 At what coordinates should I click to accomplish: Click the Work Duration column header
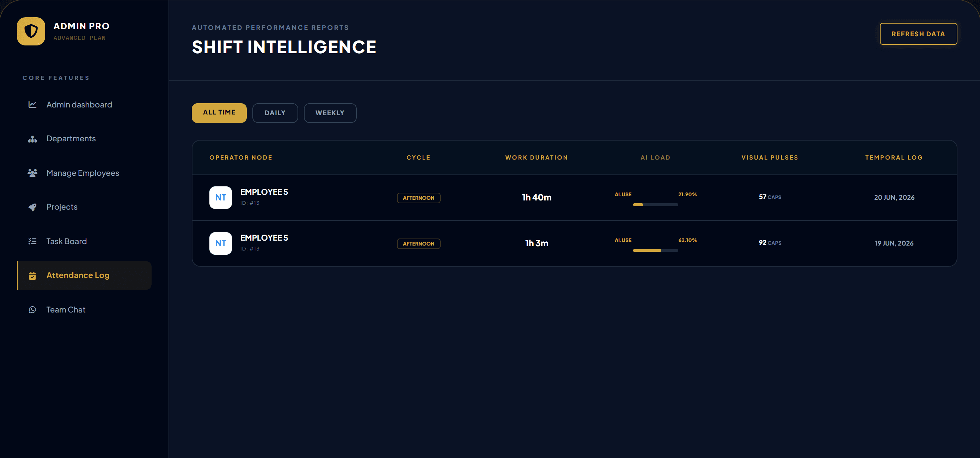537,158
